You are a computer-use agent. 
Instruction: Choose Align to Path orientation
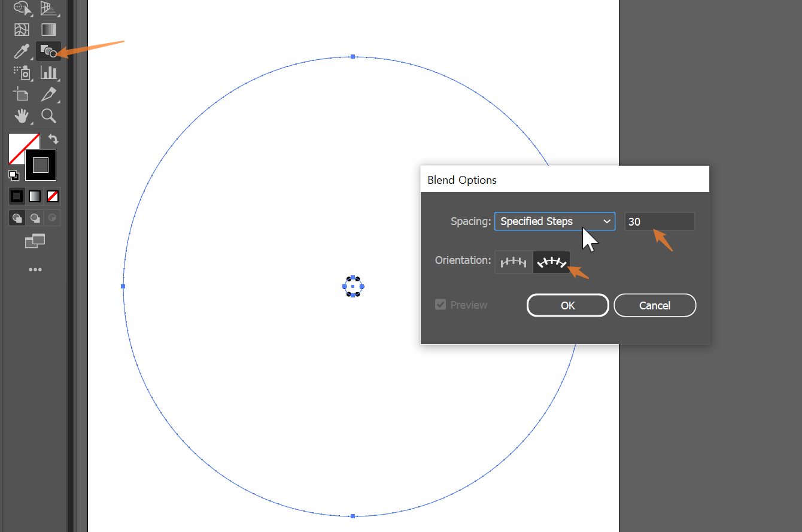(x=551, y=262)
